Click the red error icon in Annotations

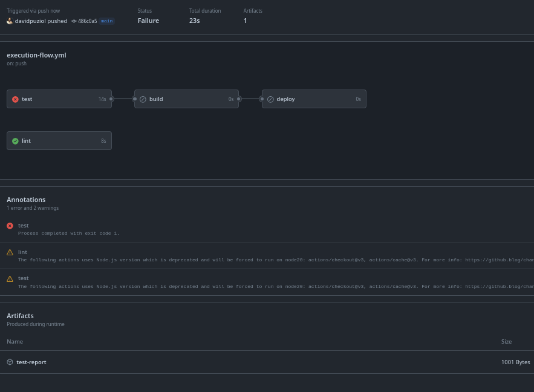pos(10,226)
